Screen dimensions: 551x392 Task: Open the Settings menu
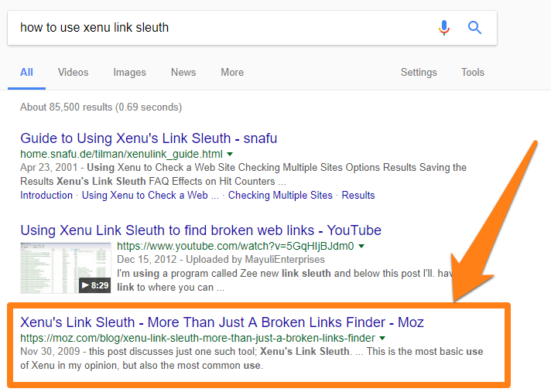[419, 72]
